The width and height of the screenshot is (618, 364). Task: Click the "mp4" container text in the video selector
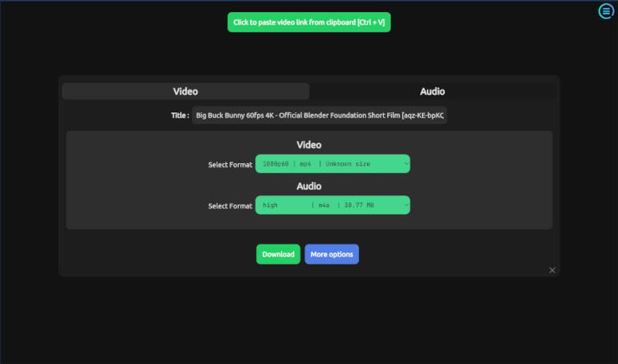[x=306, y=164]
